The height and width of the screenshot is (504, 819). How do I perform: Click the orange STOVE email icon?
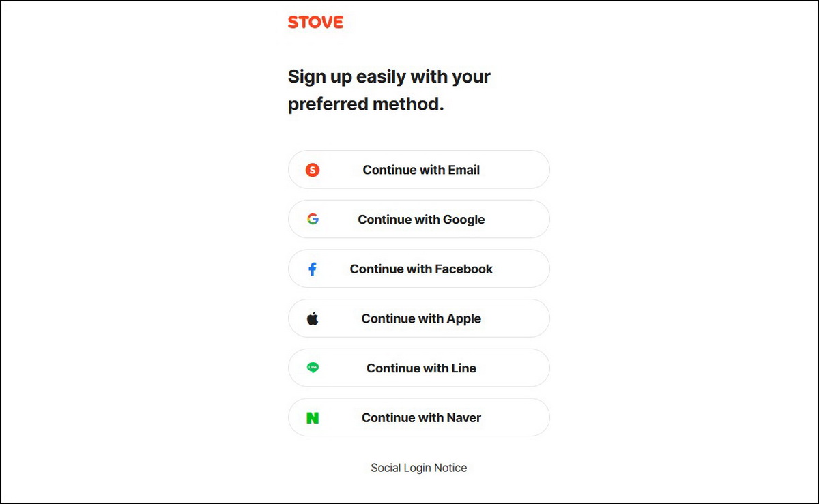tap(313, 170)
